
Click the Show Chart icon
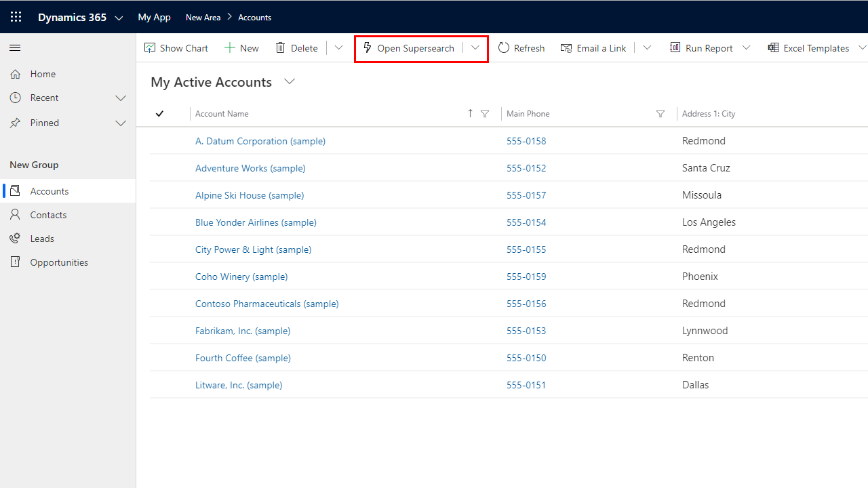click(150, 48)
